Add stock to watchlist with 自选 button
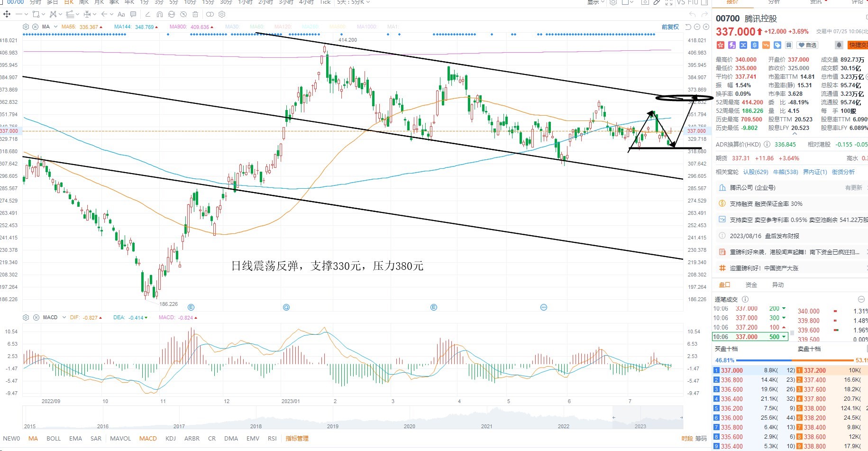This screenshot has height=451, width=868. tap(807, 45)
